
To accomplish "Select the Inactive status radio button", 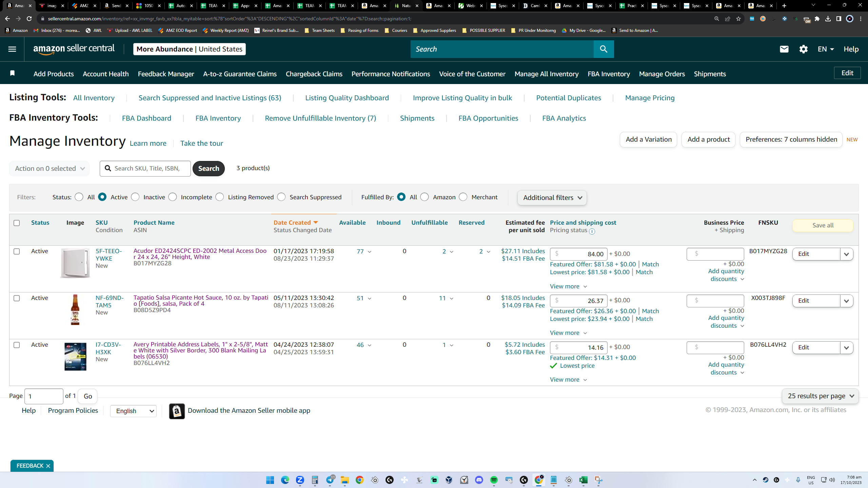I will (135, 197).
